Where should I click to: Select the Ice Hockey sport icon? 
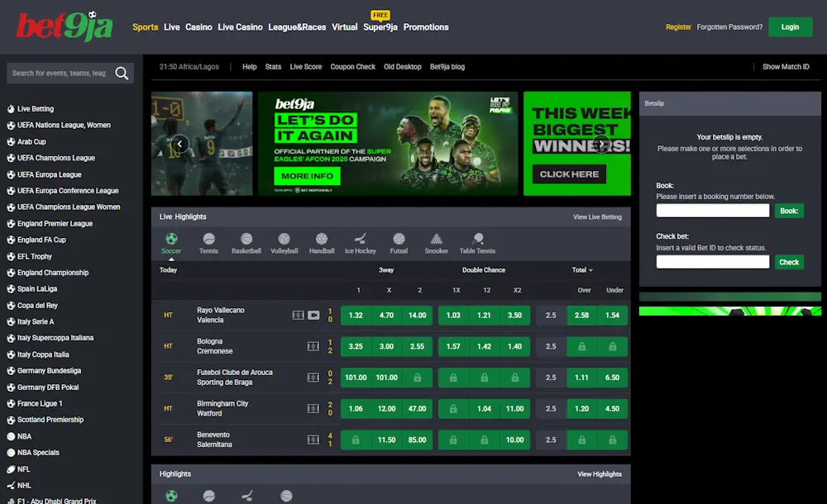(360, 242)
